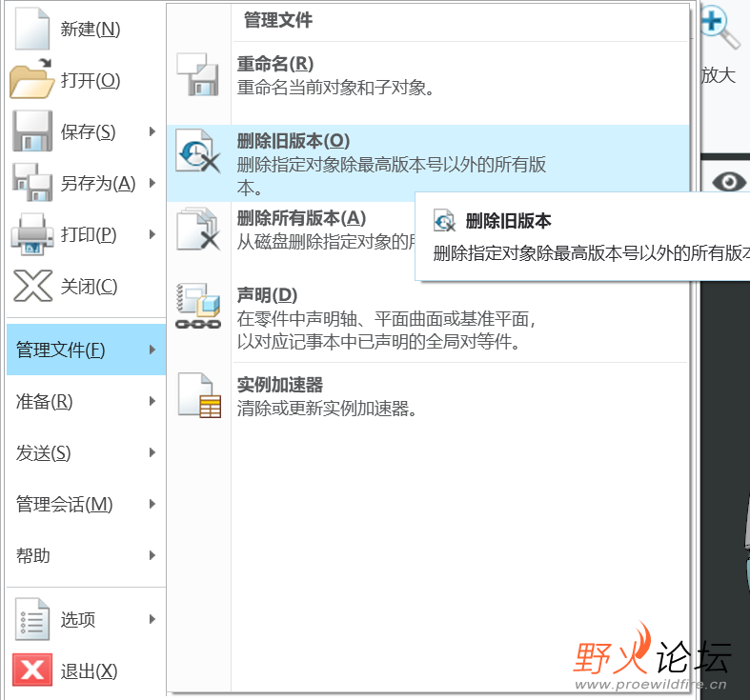This screenshot has height=700, width=750.
Task: Expand the Manage File (管理文件) arrow
Action: [152, 350]
